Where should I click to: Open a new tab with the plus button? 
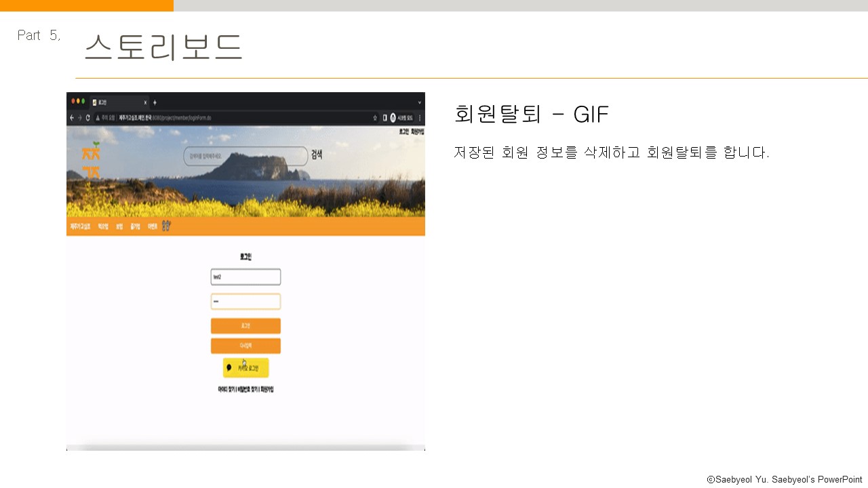155,102
